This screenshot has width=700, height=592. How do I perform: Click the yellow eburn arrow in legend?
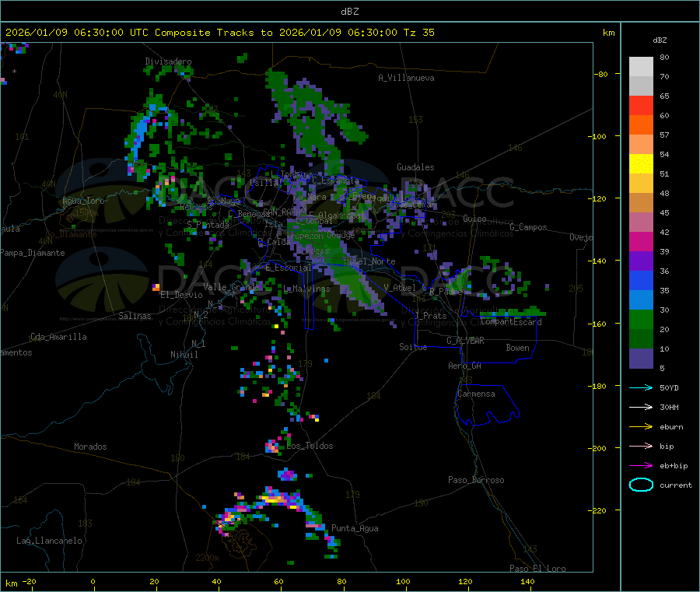[x=641, y=427]
